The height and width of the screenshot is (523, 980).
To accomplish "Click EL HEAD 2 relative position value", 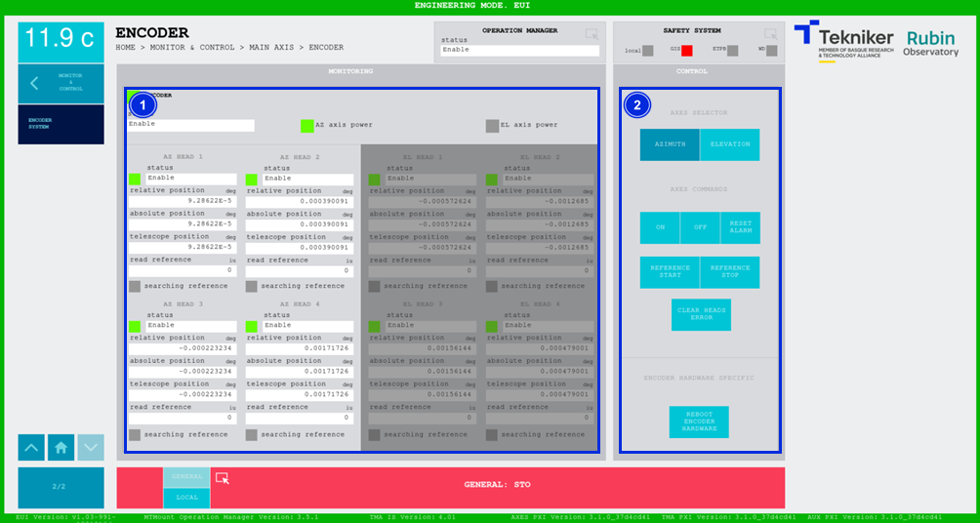I will [x=540, y=202].
